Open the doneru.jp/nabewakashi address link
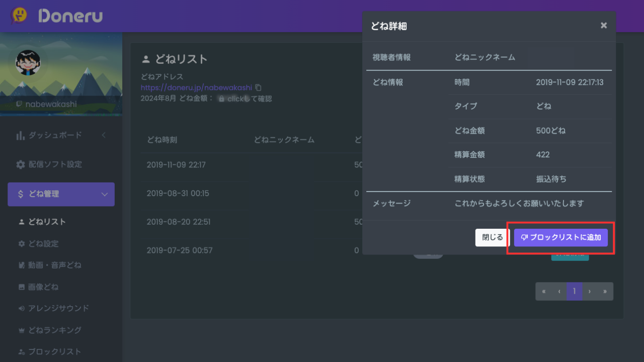The height and width of the screenshot is (362, 644). [196, 87]
